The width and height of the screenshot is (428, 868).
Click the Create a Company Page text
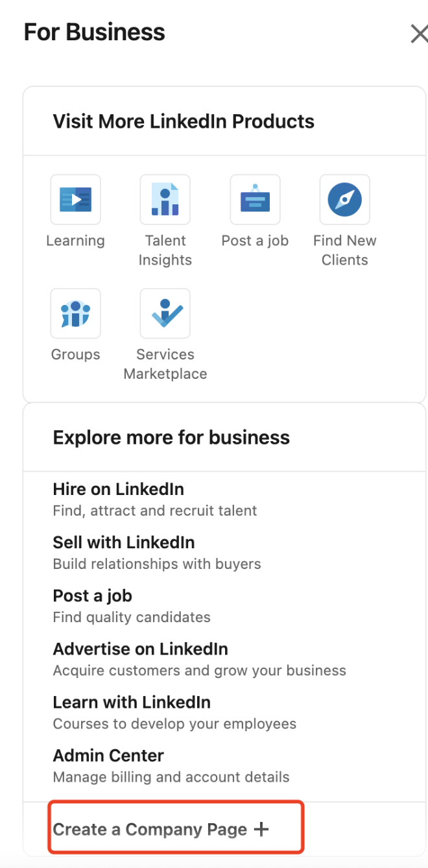(150, 829)
